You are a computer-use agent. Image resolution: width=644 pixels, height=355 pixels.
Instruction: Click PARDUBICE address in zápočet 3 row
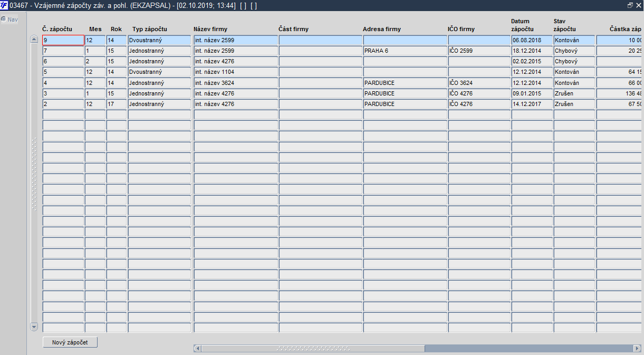[x=405, y=93]
